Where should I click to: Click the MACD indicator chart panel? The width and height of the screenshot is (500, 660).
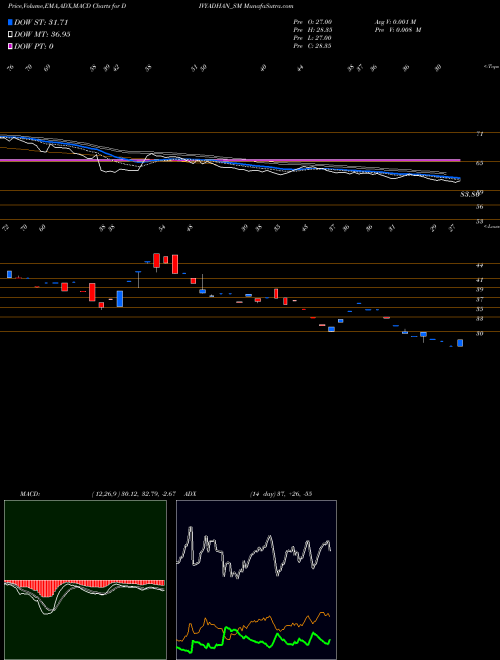click(x=85, y=580)
